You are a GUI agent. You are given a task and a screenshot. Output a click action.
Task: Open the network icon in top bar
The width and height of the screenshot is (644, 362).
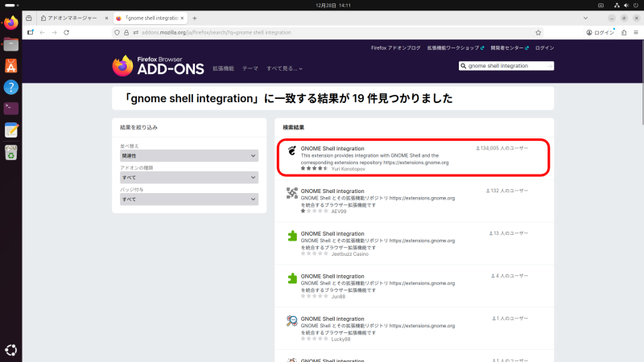pos(617,6)
